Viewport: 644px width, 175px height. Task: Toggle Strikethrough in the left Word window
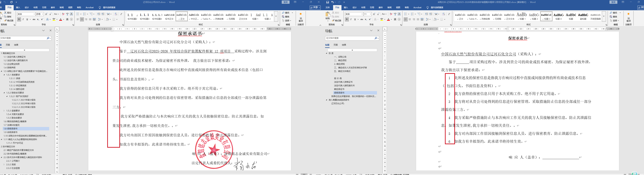[x=34, y=19]
